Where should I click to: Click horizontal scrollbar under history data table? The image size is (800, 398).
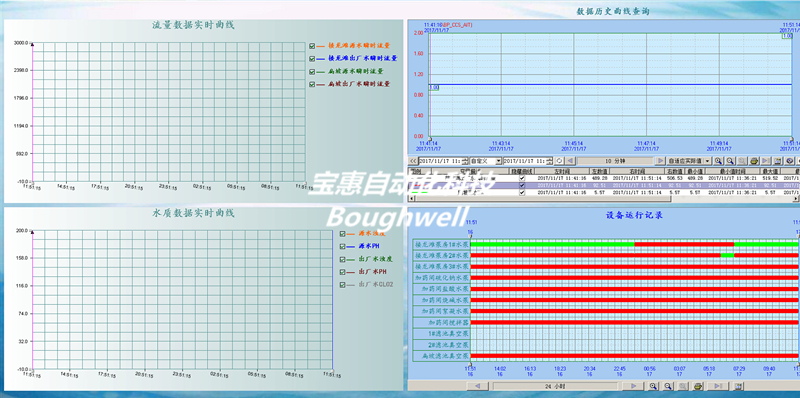tap(604, 199)
